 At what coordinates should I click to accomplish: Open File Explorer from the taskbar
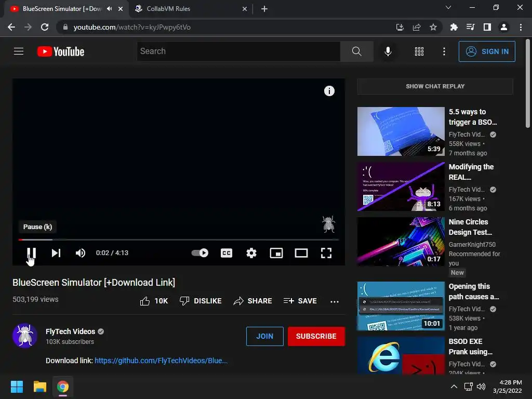point(39,387)
